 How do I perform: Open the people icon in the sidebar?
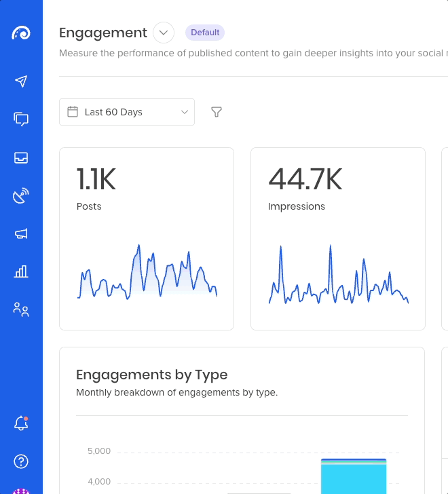coord(21,310)
